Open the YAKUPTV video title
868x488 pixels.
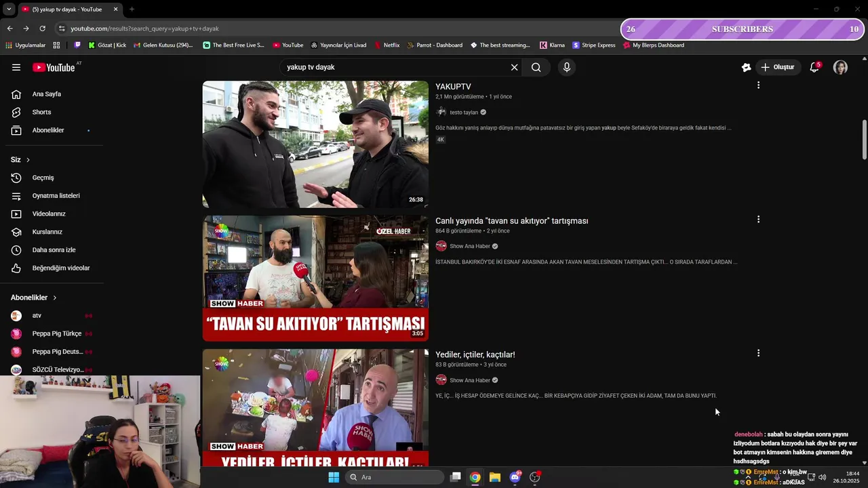453,87
